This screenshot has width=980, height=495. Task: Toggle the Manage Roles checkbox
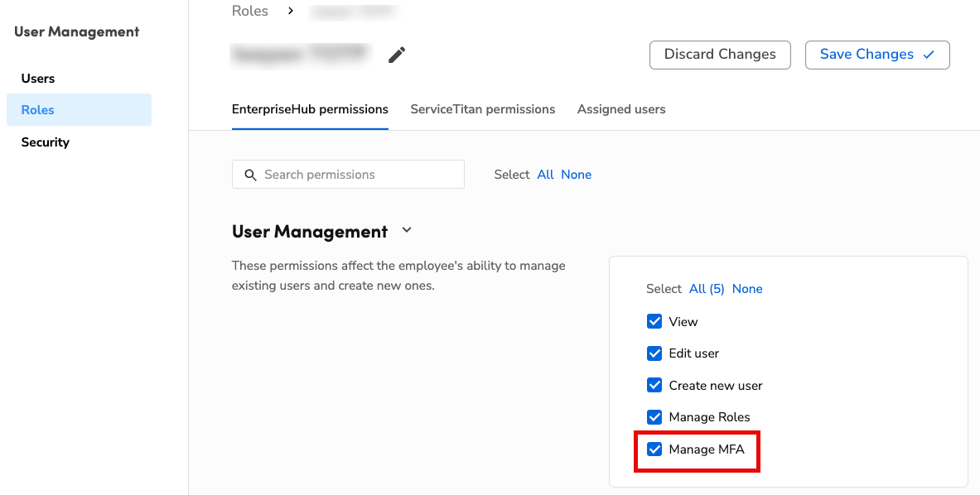point(654,417)
